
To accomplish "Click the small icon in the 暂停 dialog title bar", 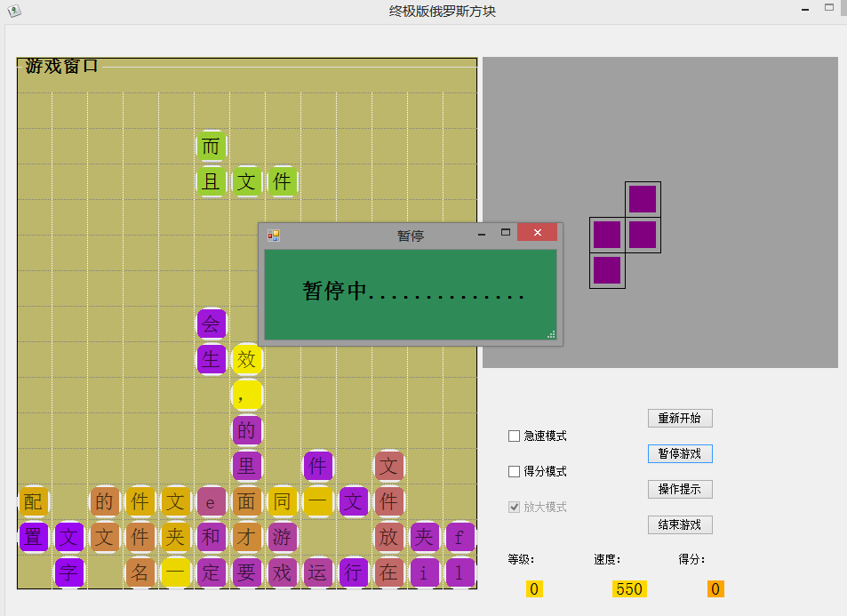I will (274, 236).
